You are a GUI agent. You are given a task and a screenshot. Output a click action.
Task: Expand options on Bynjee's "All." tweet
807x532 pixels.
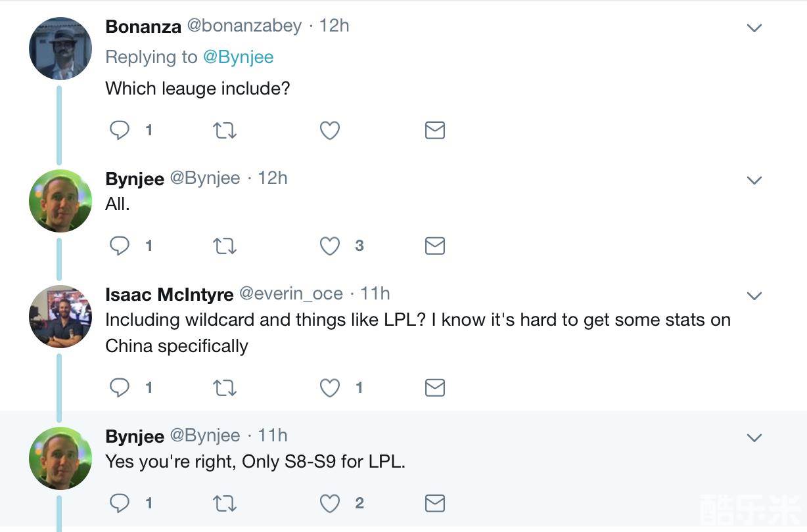coord(754,180)
